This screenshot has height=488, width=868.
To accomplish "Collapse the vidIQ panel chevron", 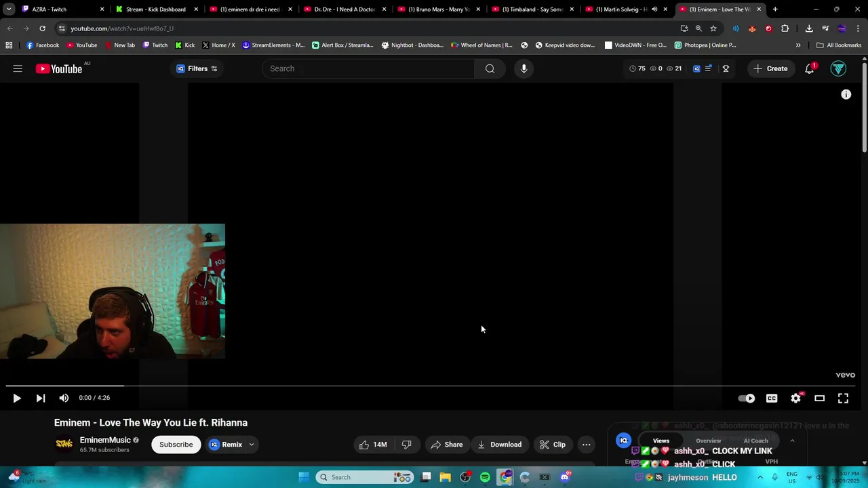I will pos(792,441).
